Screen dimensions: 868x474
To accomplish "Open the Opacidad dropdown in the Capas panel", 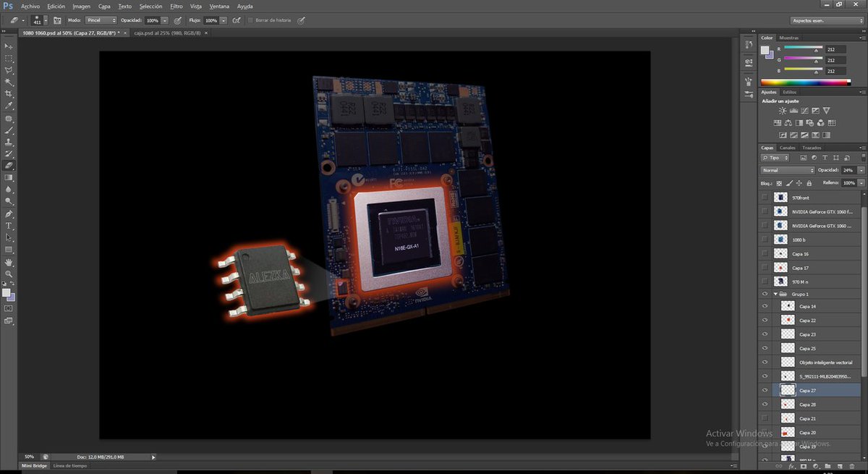I will (x=861, y=169).
